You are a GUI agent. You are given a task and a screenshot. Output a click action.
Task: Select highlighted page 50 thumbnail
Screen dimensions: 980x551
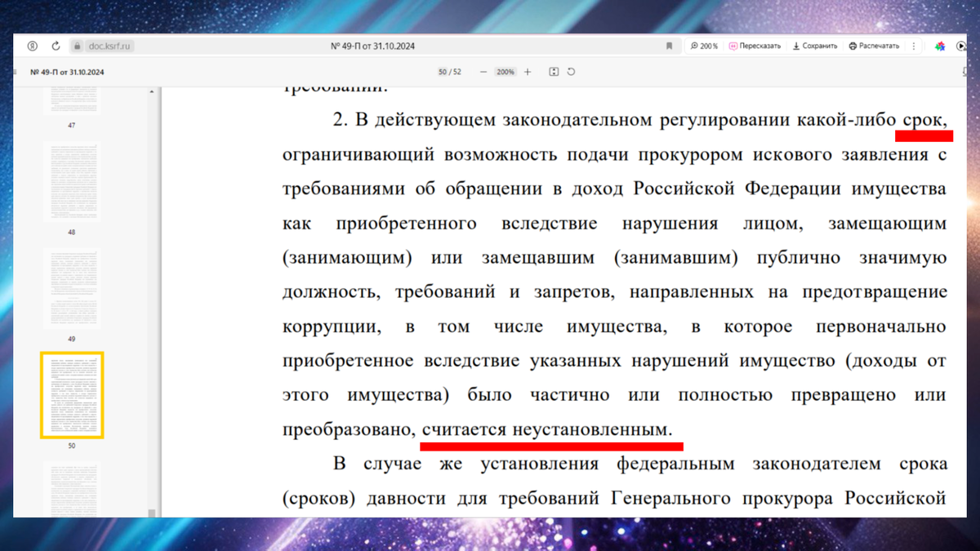[x=72, y=395]
